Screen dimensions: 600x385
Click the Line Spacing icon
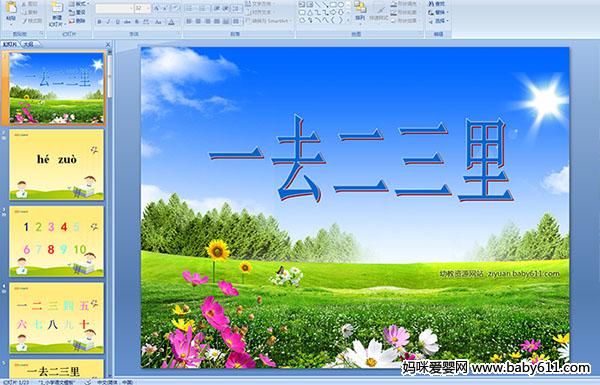click(236, 8)
